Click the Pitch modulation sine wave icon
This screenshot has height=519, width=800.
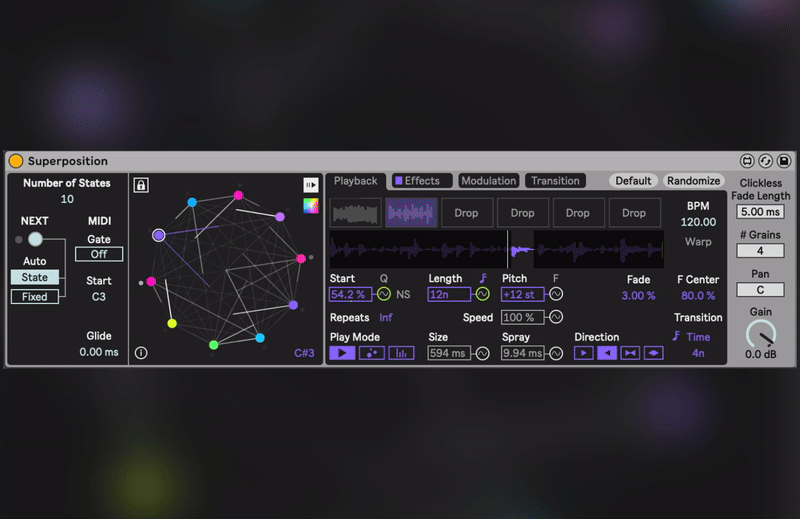pyautogui.click(x=556, y=295)
